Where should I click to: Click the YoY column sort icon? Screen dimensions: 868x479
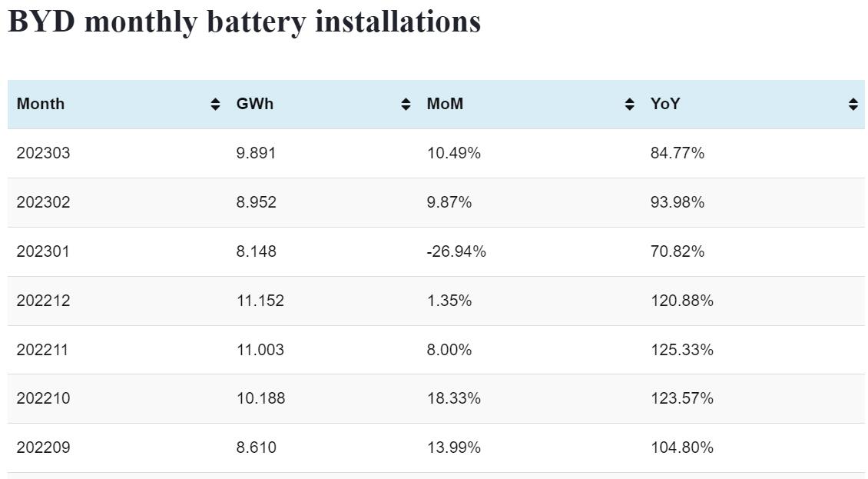pos(853,105)
